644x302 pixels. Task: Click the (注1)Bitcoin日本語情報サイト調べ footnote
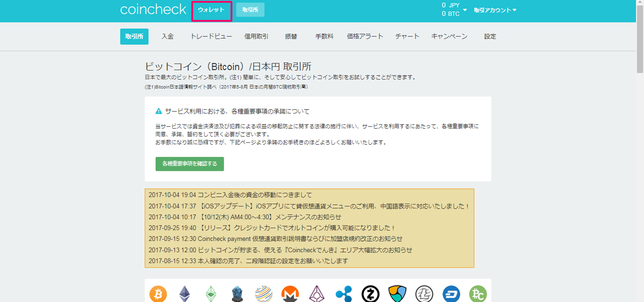click(x=226, y=87)
